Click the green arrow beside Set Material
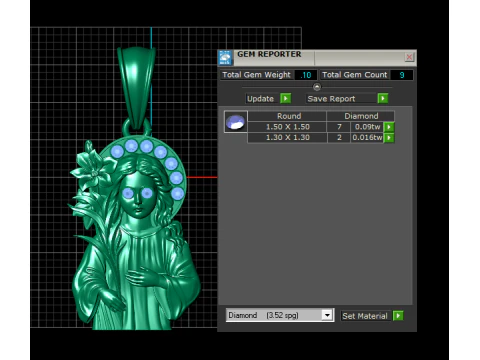Viewport: 480px width, 360px height. pos(398,316)
